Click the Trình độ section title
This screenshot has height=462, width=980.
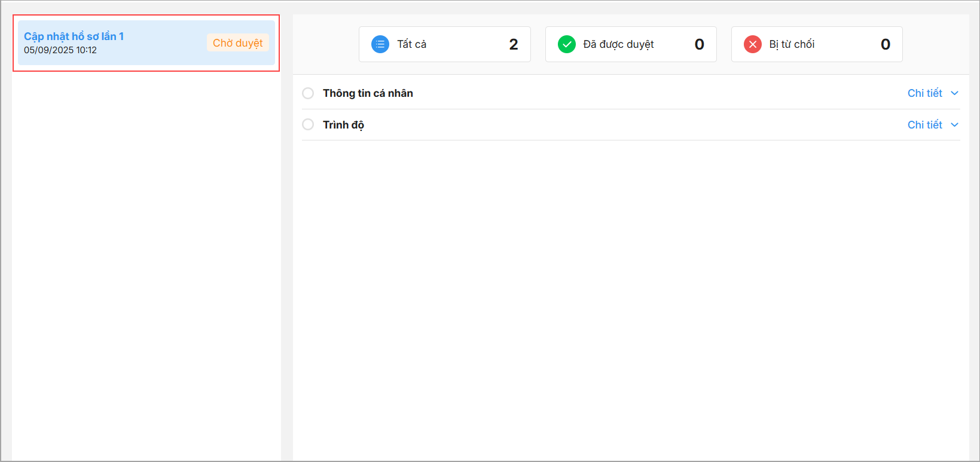click(343, 125)
